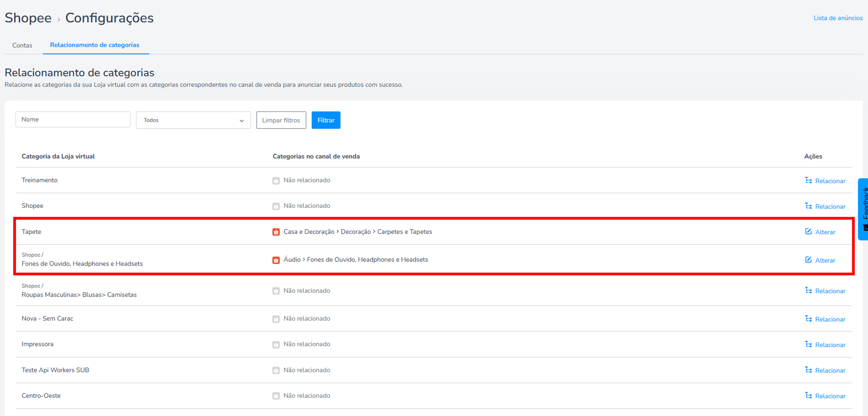Click the Limpar filtros button

click(281, 120)
